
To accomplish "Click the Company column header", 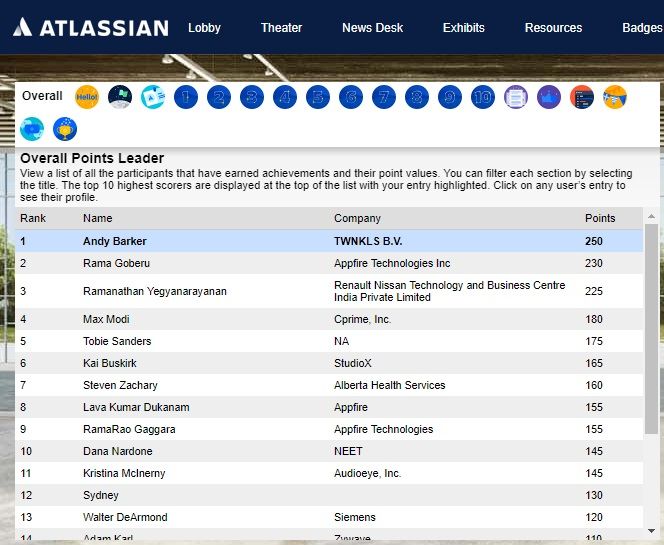I will [x=357, y=219].
